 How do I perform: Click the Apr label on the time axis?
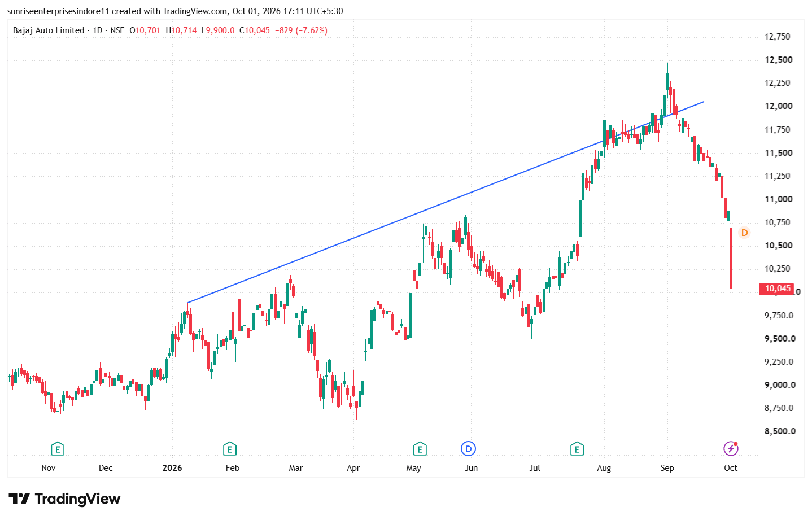point(353,468)
